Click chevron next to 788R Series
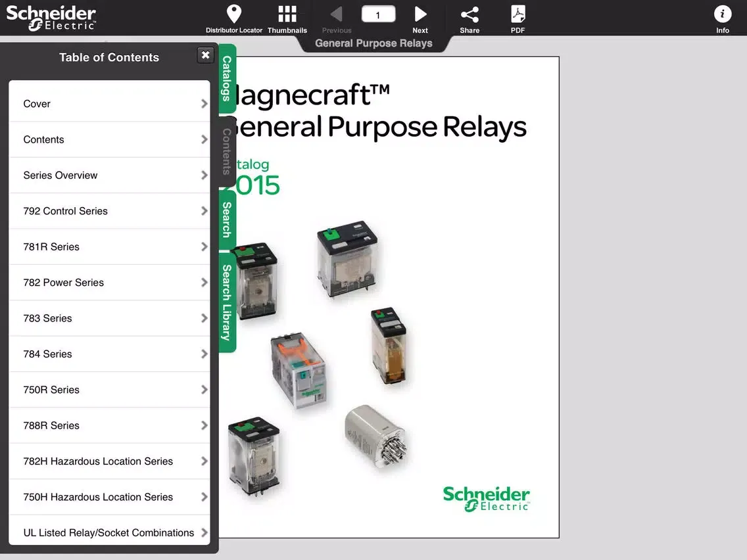This screenshot has height=560, width=747. coord(205,425)
